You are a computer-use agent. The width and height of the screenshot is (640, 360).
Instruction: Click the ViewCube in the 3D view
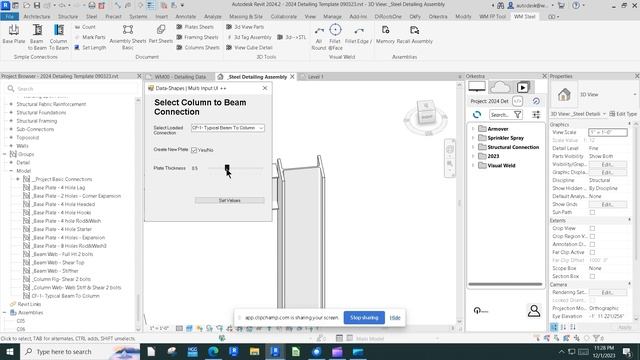point(427,113)
